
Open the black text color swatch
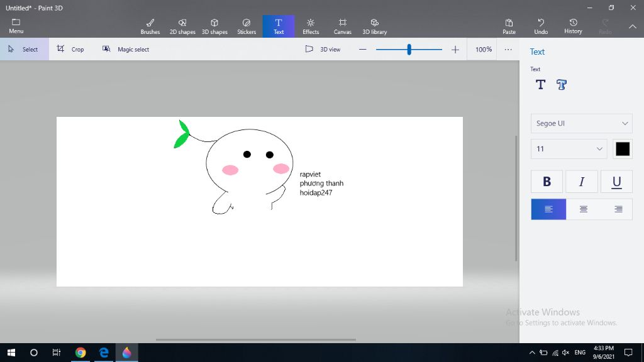coord(623,148)
